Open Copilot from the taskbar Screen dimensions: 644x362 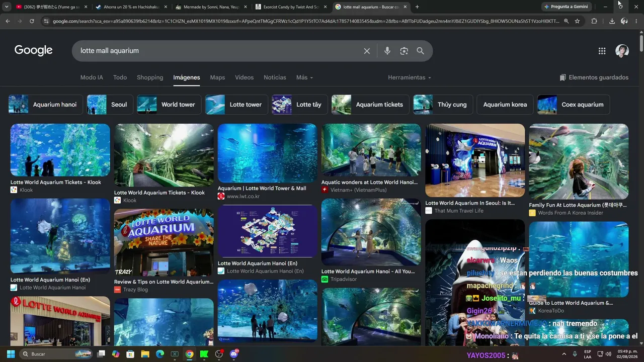[x=116, y=354]
